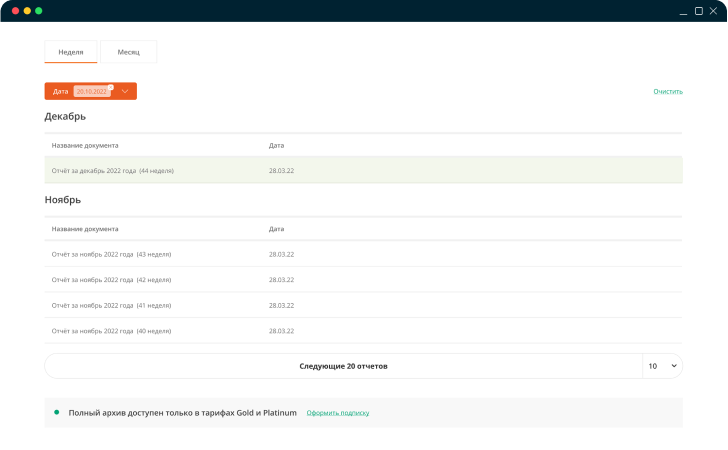Click the X close icon at top right

pos(713,11)
